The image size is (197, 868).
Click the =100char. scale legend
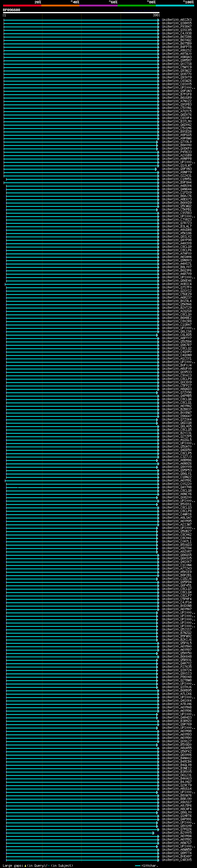pos(146,866)
